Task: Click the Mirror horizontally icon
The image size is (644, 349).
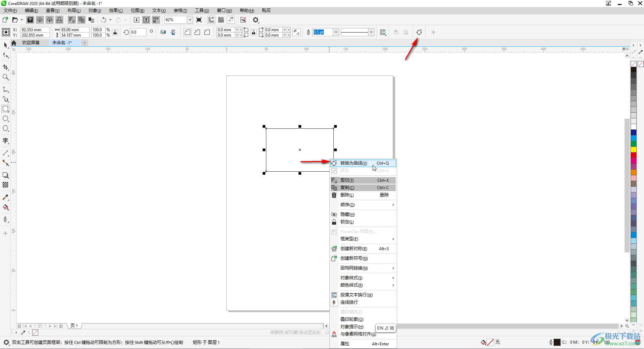Action: tap(163, 32)
